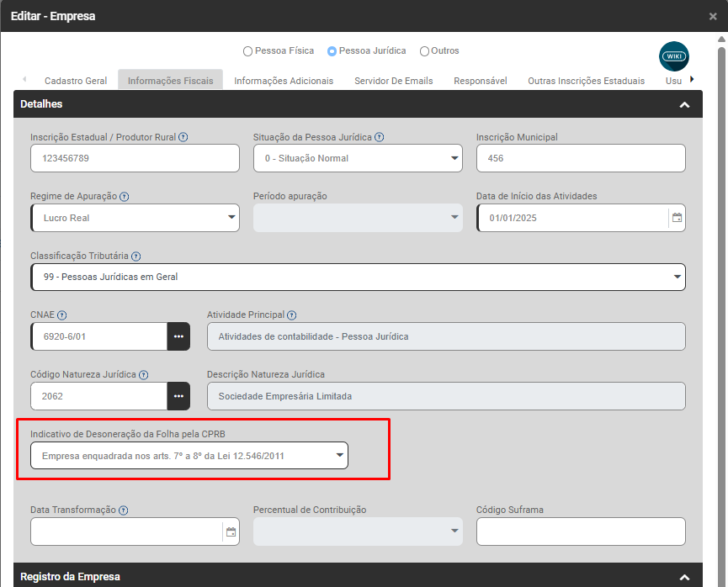
Task: Open Regime de Apuração dropdown
Action: coord(136,218)
